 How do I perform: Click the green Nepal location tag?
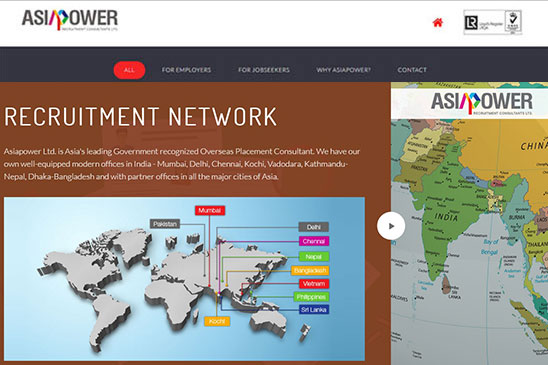(x=314, y=257)
